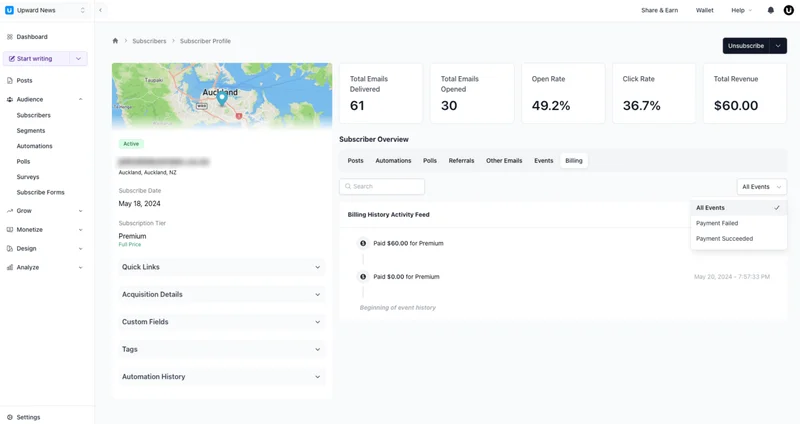
Task: Click the Unsubscribe button
Action: tap(746, 46)
